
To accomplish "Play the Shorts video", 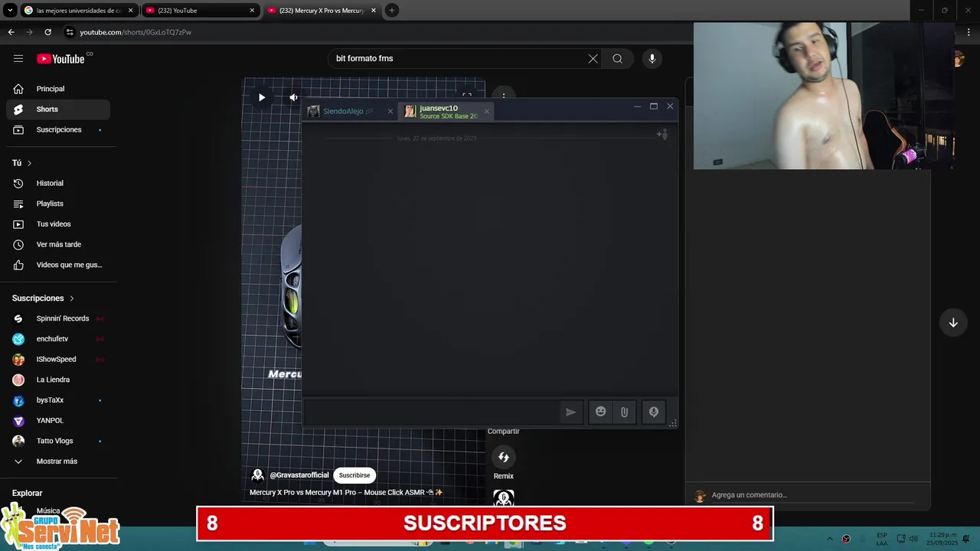I will (262, 97).
